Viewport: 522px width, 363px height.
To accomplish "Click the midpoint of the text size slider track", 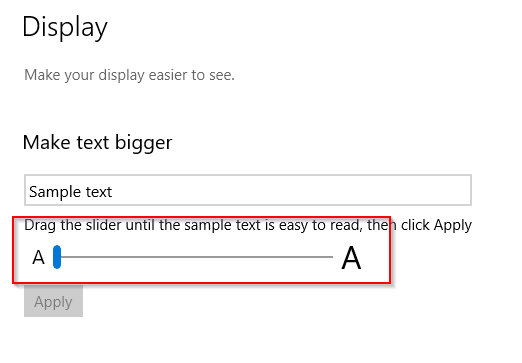I will tap(193, 257).
